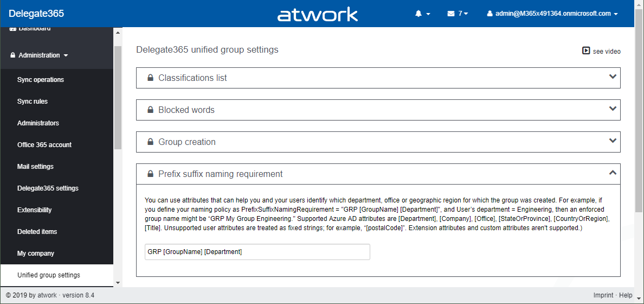
Task: Select Unified group settings menu item
Action: (x=49, y=275)
